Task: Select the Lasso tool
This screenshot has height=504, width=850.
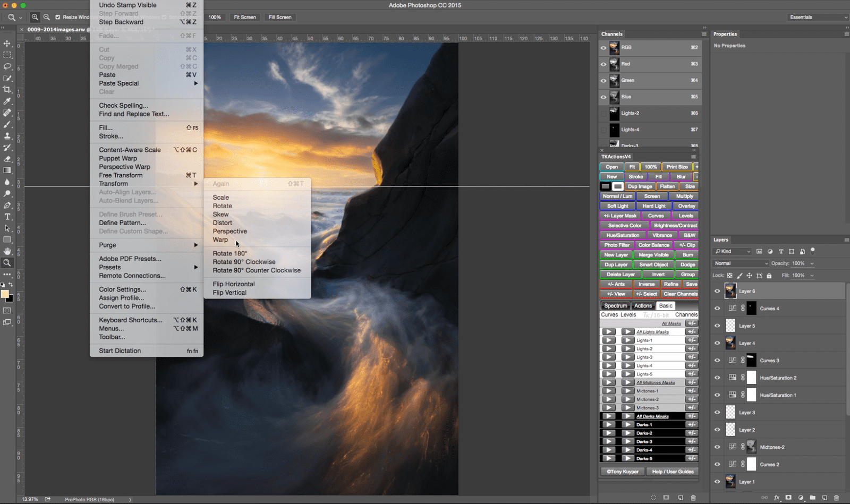Action: pos(7,66)
